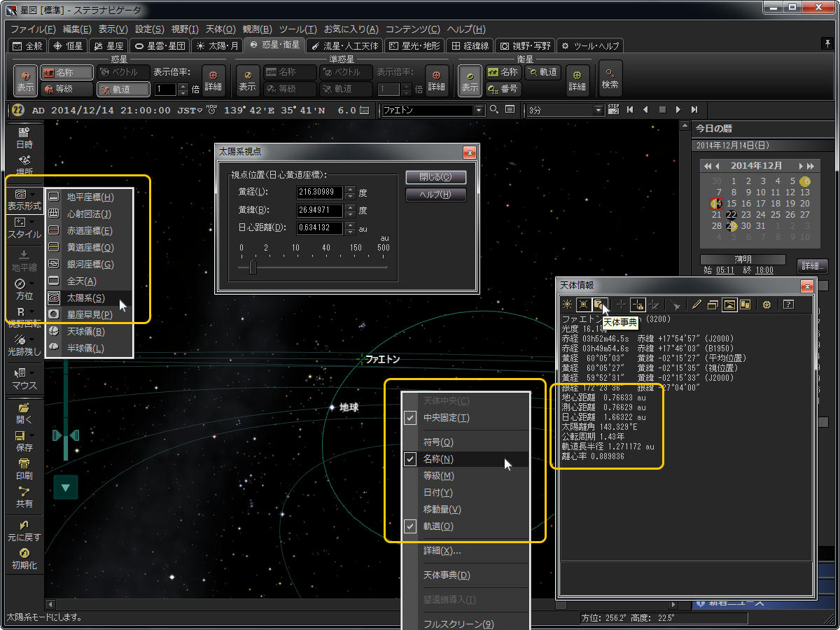
Task: Click the cascading windows icon in 天体情報 toolbar
Action: click(713, 304)
